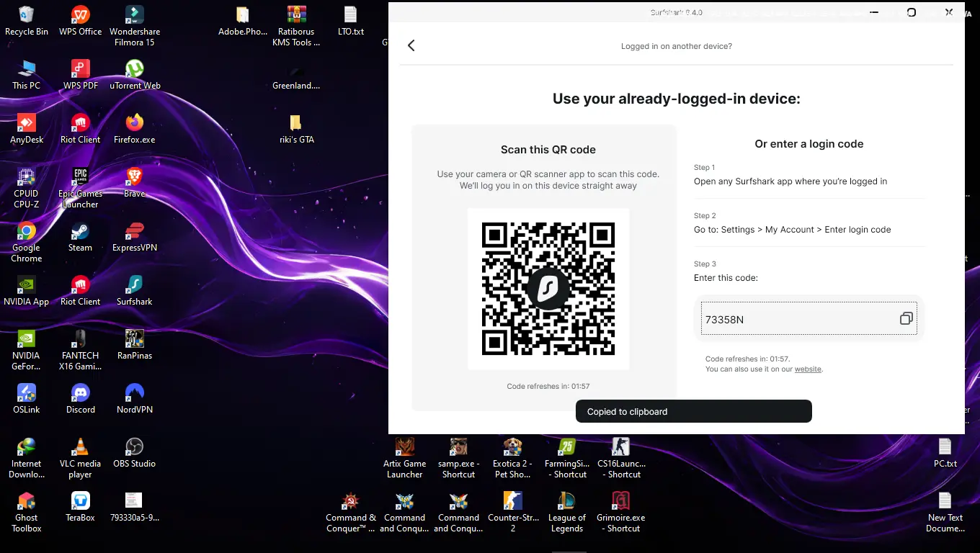Viewport: 980px width, 553px height.
Task: Launch Epic Games Launcher
Action: tap(80, 188)
